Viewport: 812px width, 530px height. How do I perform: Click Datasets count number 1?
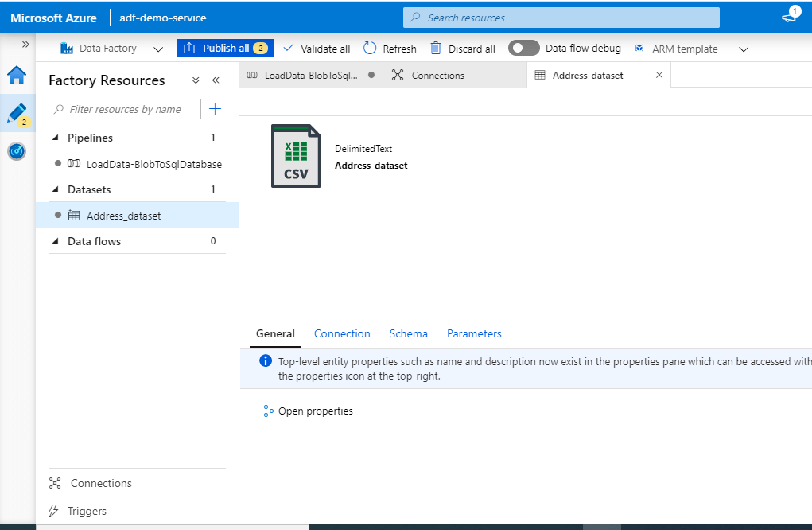coord(213,189)
